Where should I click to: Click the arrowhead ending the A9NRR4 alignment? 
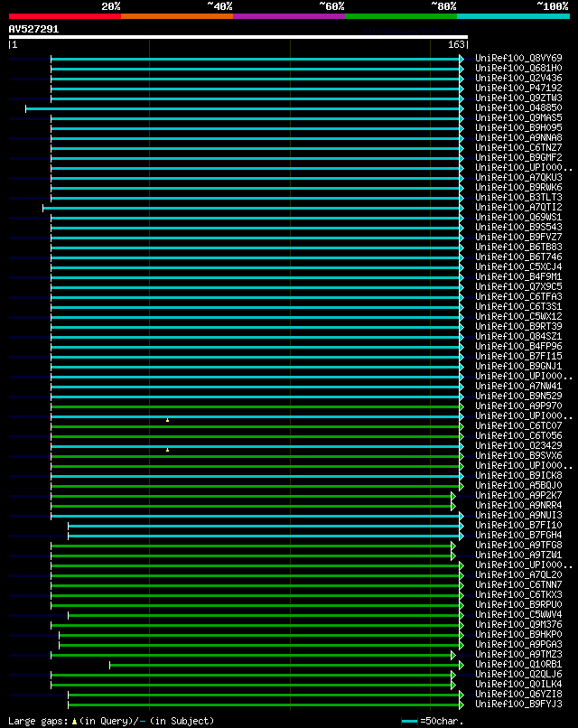click(453, 506)
